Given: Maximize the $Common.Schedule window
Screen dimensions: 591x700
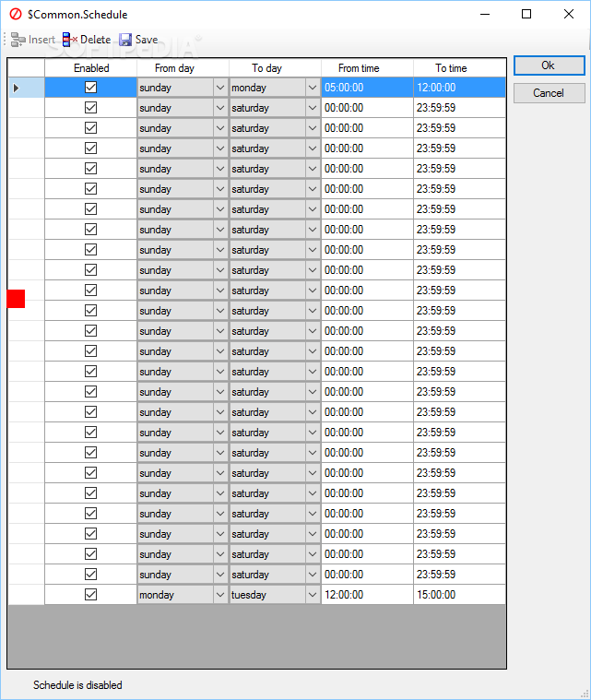Looking at the screenshot, I should click(526, 14).
